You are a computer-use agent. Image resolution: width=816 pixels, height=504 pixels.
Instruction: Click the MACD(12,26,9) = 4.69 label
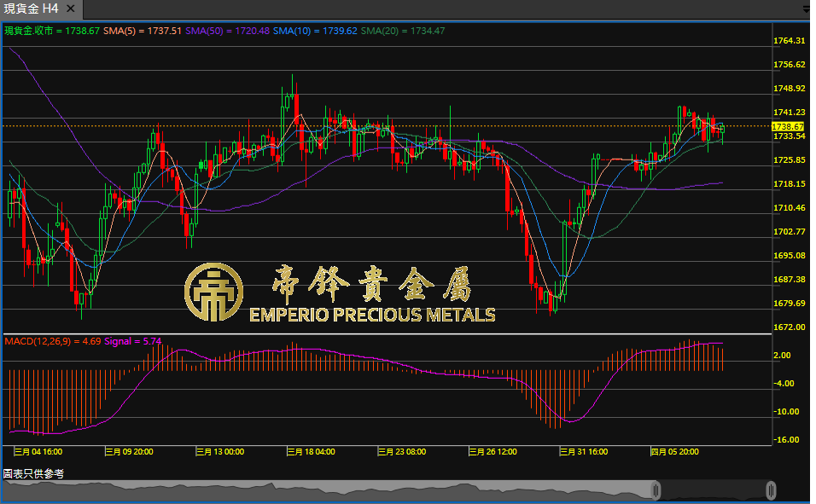pos(53,341)
